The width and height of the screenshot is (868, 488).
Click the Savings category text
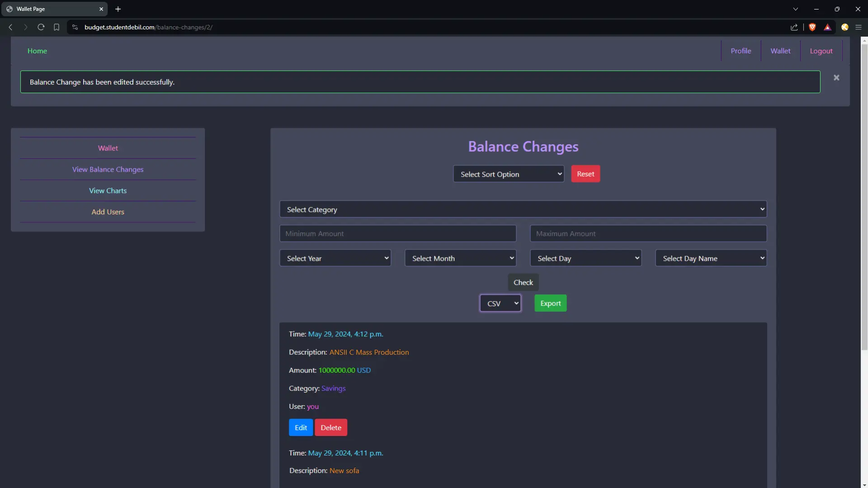pos(333,388)
